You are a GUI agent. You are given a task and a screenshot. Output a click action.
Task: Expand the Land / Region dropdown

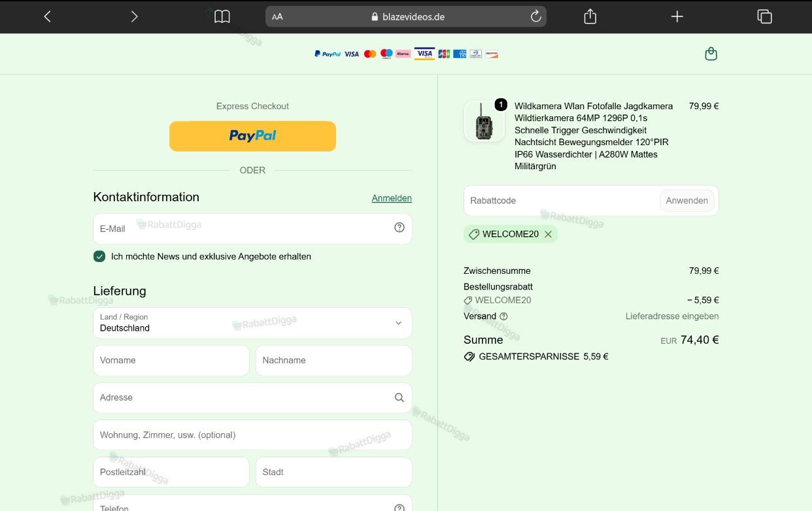click(x=252, y=323)
